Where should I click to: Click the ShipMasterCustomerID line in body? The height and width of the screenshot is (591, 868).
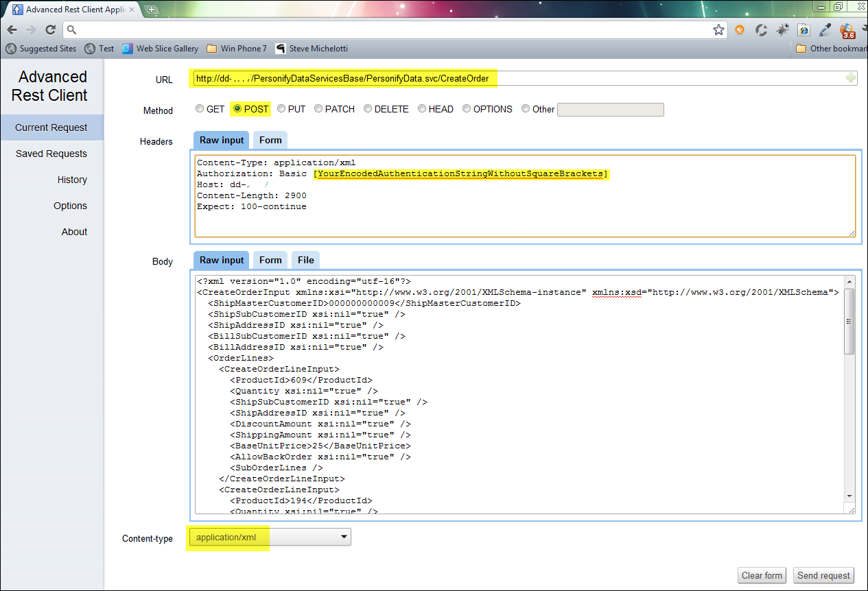pyautogui.click(x=364, y=303)
